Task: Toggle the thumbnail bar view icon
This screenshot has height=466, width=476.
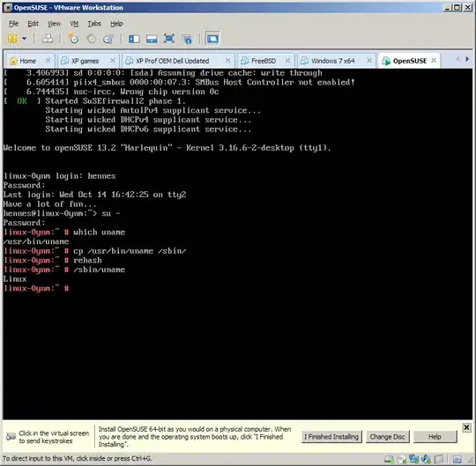Action: coord(152,39)
